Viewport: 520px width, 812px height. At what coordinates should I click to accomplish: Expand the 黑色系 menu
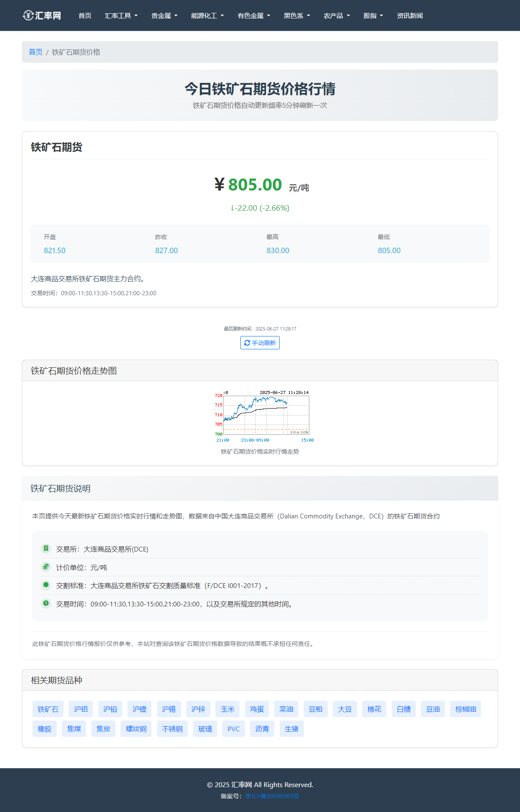pyautogui.click(x=296, y=16)
